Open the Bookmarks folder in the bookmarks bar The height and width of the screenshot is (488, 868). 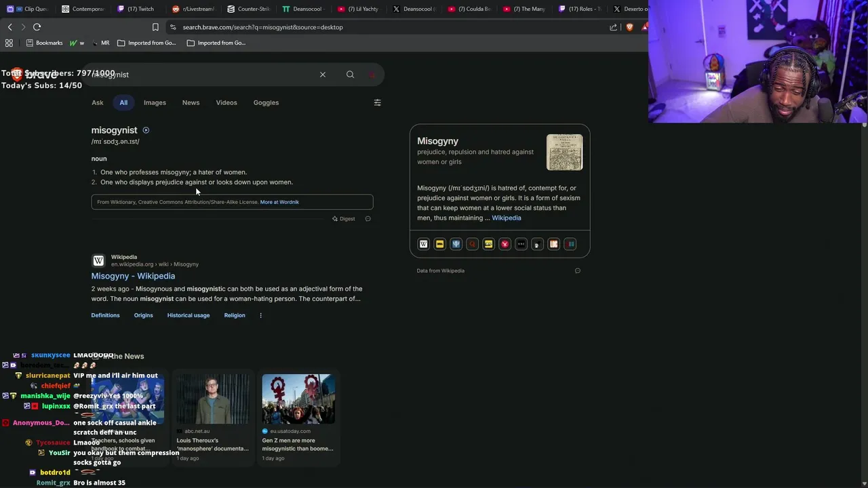pos(44,43)
